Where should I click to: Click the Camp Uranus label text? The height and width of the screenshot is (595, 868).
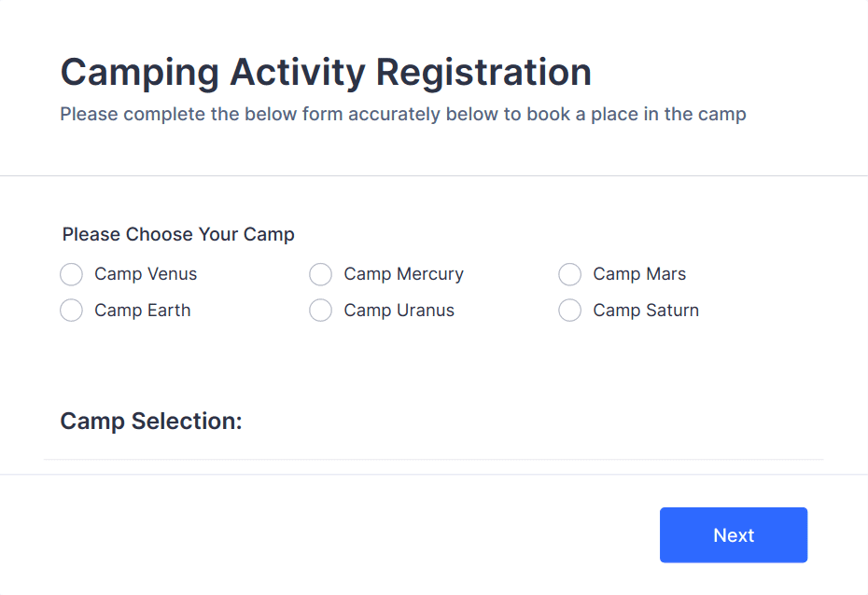398,310
